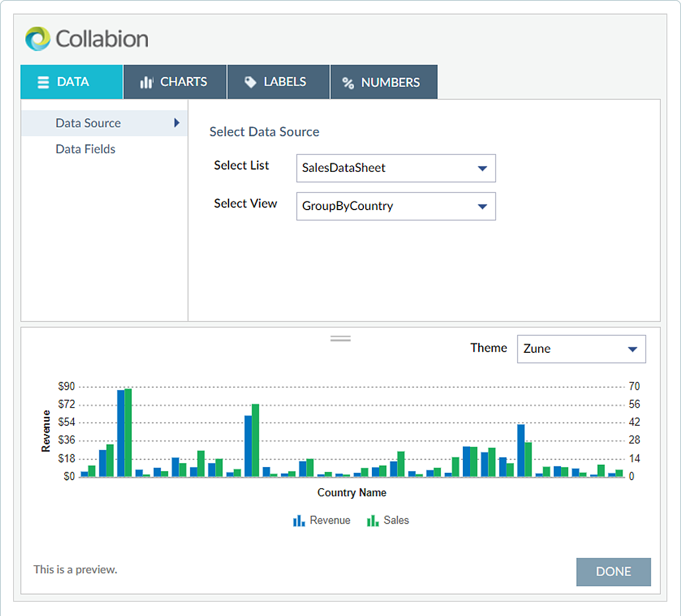Screen dimensions: 681x616
Task: Toggle the Revenue legend item
Action: 322,521
